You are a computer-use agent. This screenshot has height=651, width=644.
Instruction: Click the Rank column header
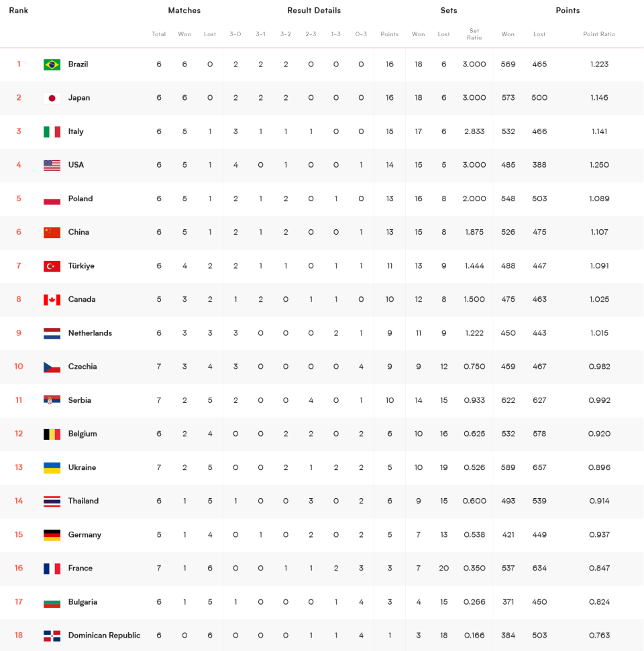click(x=18, y=10)
